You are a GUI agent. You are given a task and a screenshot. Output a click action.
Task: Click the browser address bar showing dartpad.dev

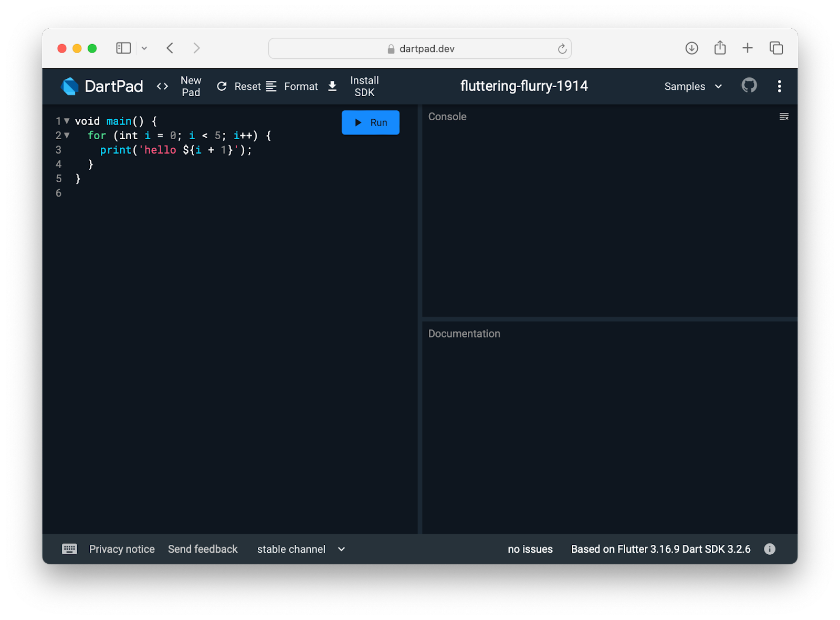419,48
